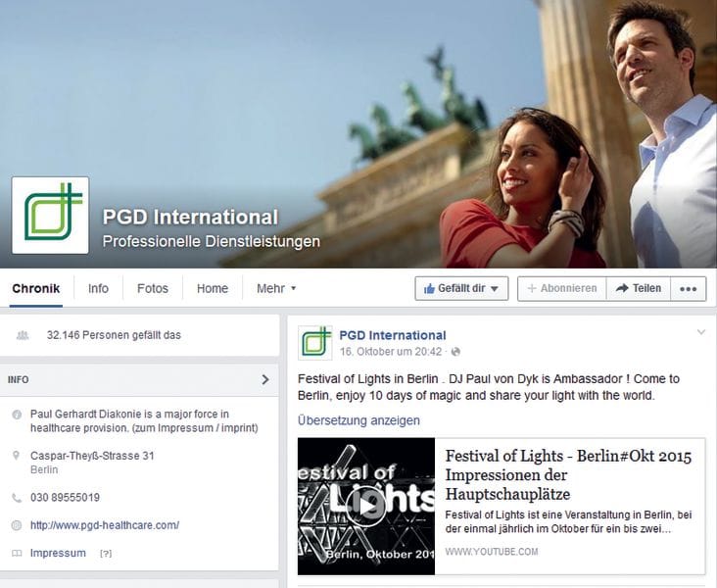Click the phone icon beside 030 89555019

17,498
